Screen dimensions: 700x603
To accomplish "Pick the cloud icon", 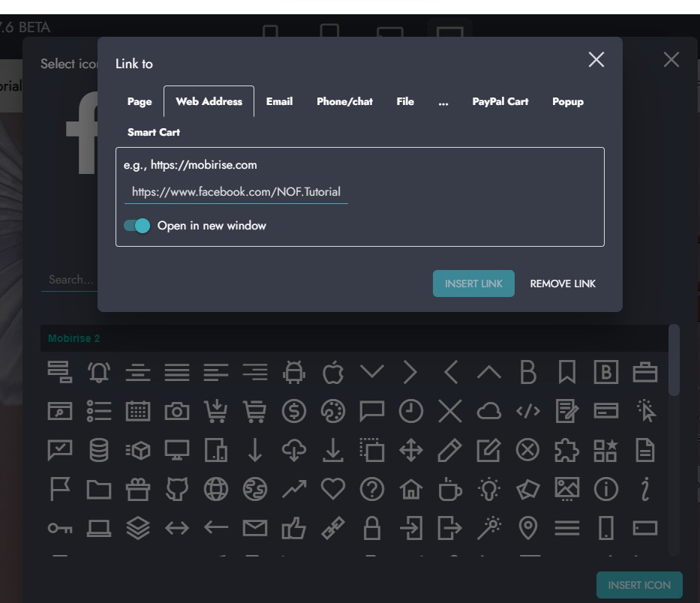I will point(489,411).
